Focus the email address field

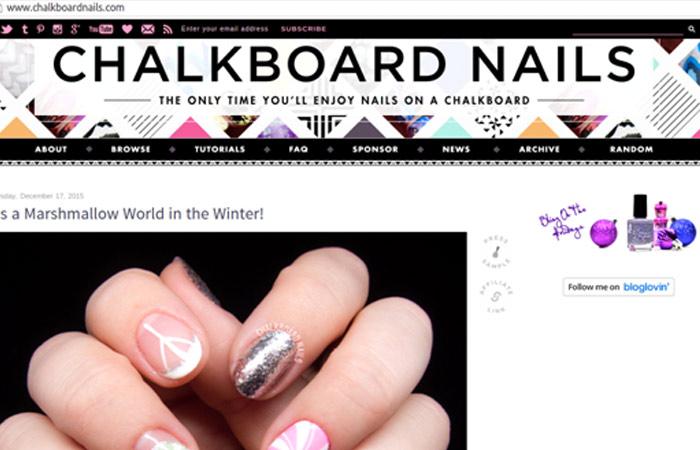[225, 29]
